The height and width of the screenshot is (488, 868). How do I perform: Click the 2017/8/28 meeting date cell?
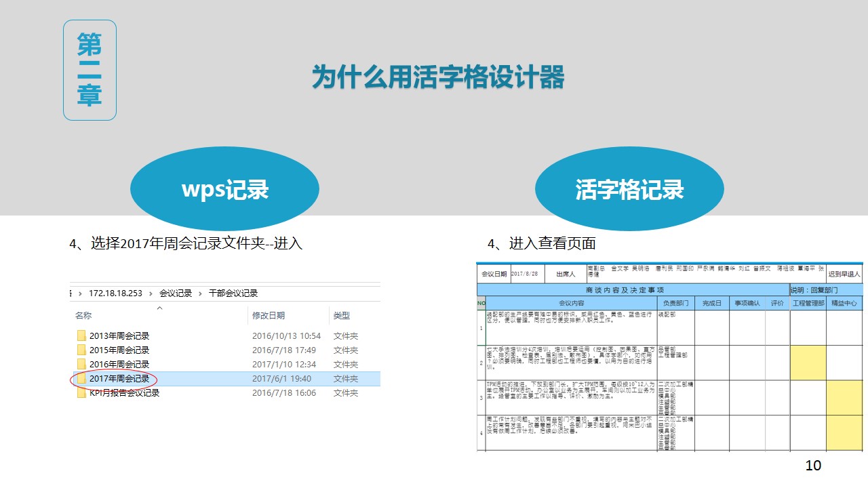[526, 274]
